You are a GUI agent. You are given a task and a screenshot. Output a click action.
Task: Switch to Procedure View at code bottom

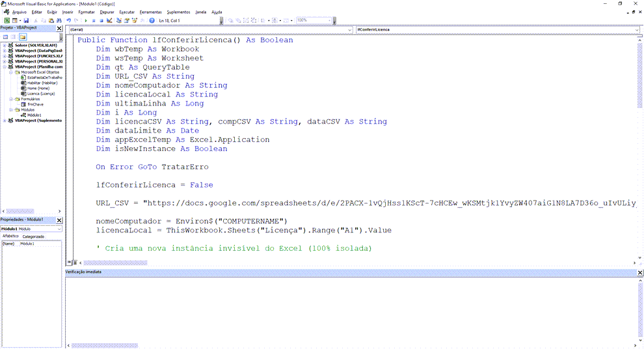(68, 262)
